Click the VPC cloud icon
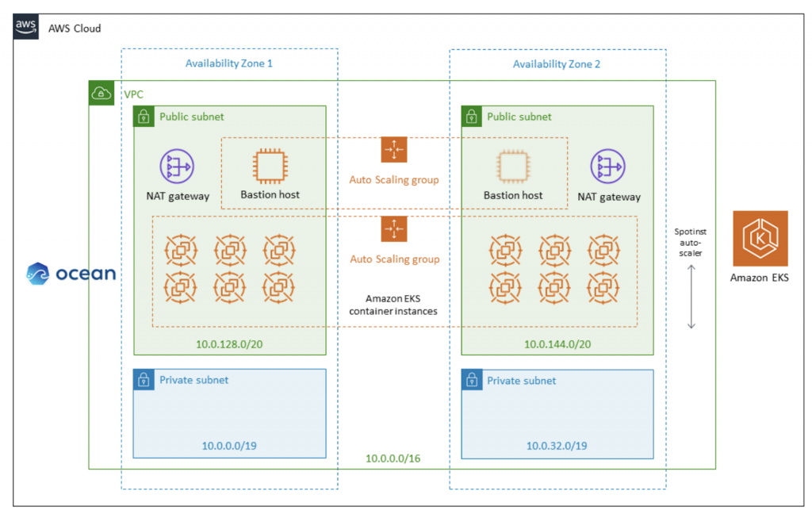Image resolution: width=812 pixels, height=514 pixels. (101, 94)
